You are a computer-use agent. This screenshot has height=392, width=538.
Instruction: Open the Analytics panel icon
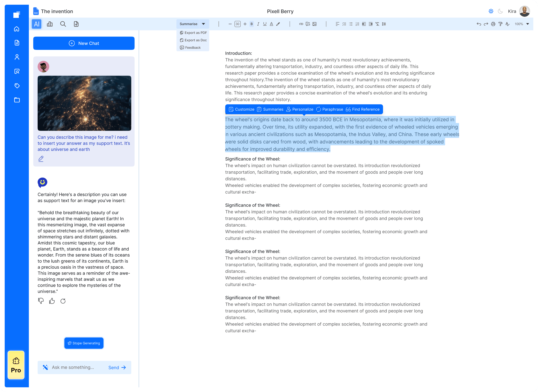(x=50, y=24)
